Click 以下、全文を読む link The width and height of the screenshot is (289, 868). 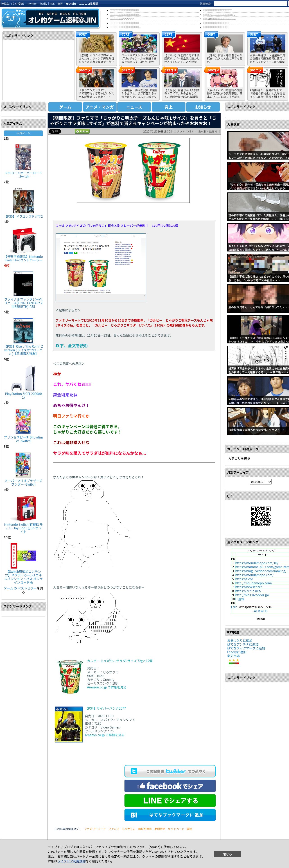coord(72,346)
